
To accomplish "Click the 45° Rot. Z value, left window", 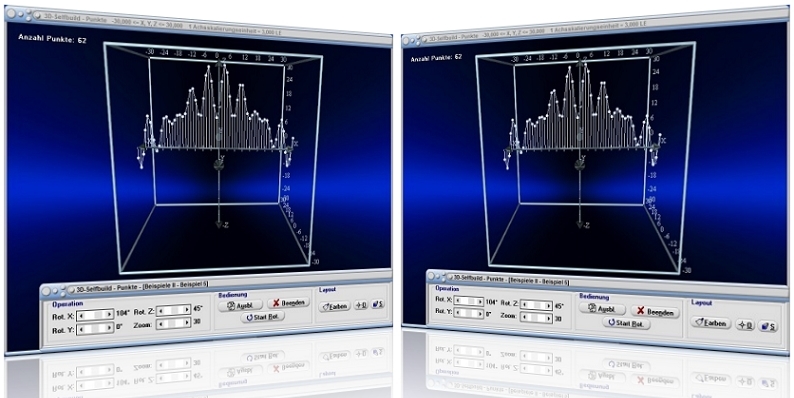I will (x=198, y=309).
